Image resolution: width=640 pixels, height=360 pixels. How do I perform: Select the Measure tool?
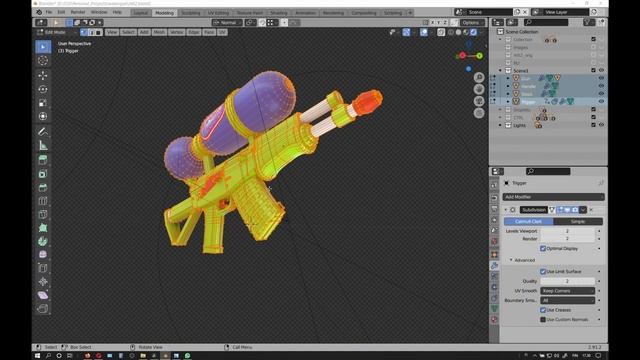tap(43, 145)
